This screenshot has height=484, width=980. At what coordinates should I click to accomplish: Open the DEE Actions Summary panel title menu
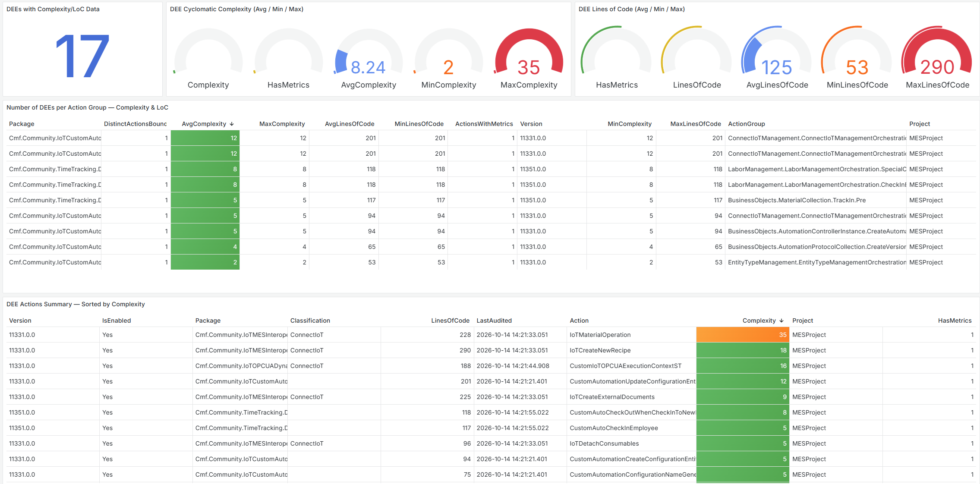(x=76, y=304)
